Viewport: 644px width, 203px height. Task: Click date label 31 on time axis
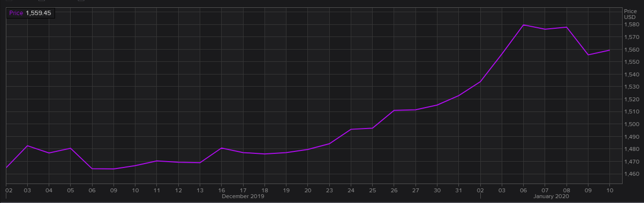click(x=458, y=190)
